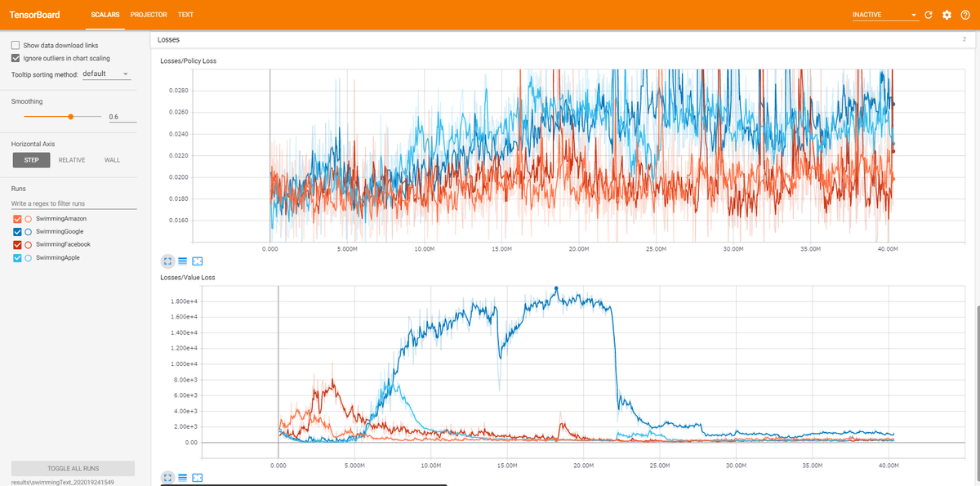
Task: Select only SwimmingApple with its radio circle
Action: [29, 257]
